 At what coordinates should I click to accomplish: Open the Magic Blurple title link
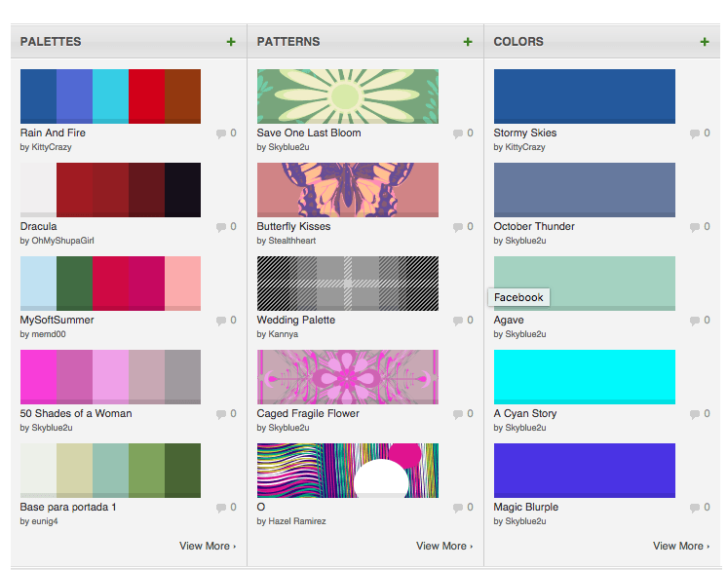pos(525,507)
